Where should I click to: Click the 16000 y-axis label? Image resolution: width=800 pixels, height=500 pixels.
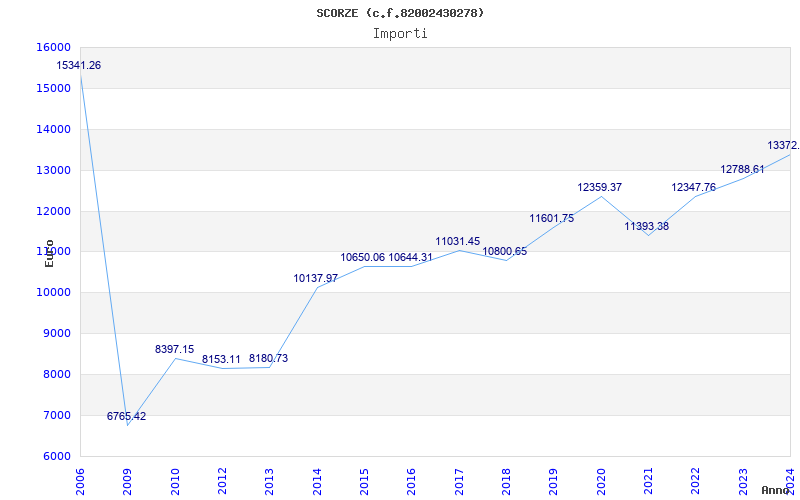pyautogui.click(x=56, y=47)
